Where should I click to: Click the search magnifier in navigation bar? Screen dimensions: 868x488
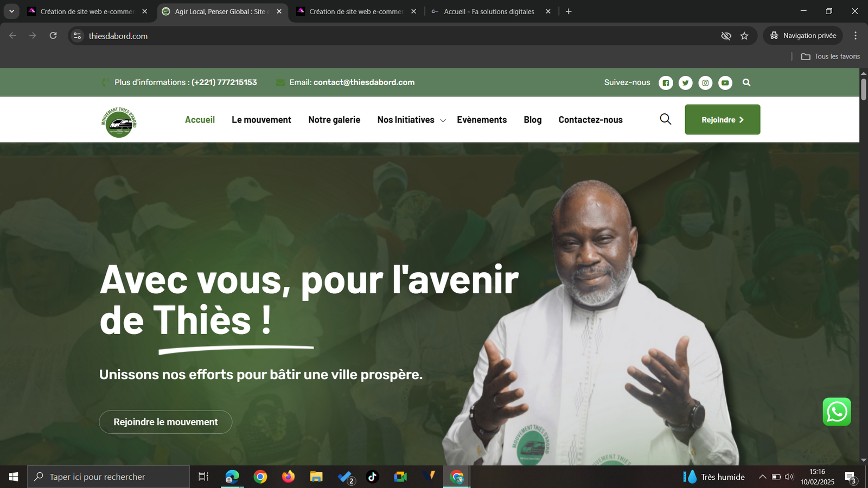(x=665, y=119)
